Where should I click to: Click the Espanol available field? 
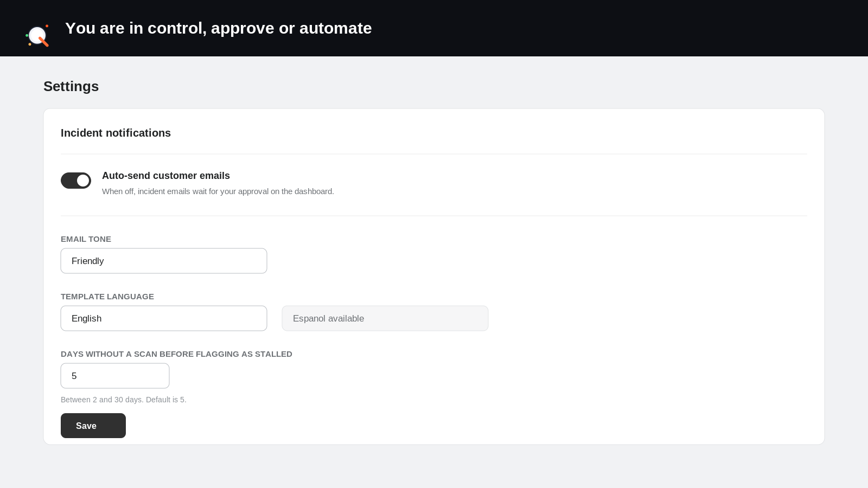(385, 318)
